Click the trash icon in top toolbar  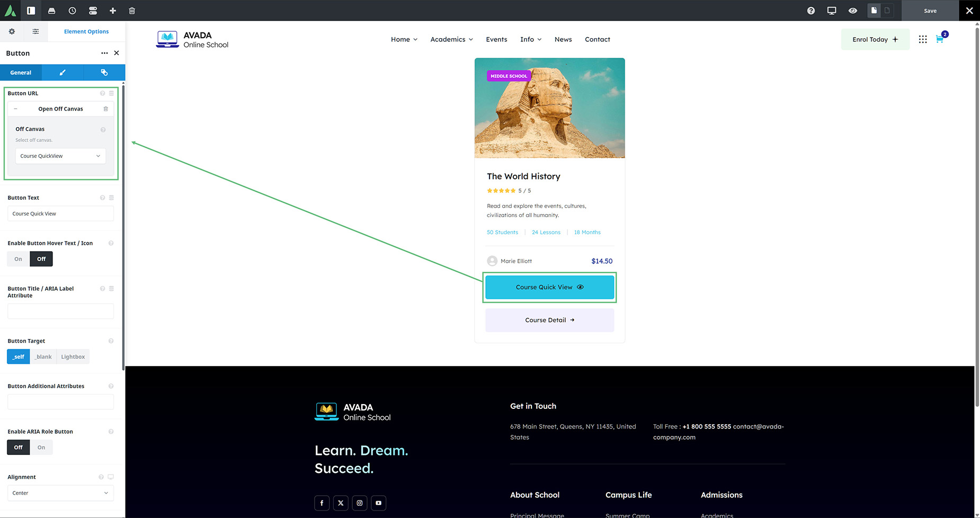[132, 11]
